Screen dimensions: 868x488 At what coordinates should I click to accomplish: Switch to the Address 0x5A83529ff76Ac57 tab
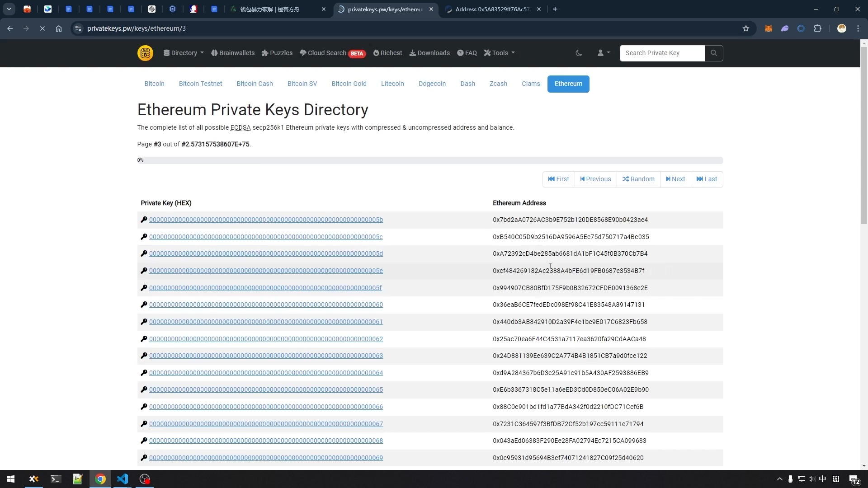pos(493,9)
